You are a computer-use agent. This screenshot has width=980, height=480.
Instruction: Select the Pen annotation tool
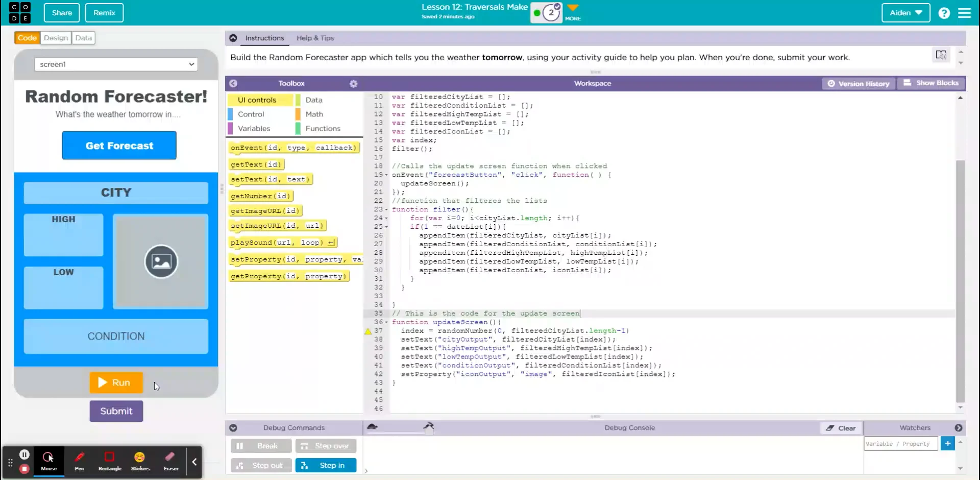[79, 461]
